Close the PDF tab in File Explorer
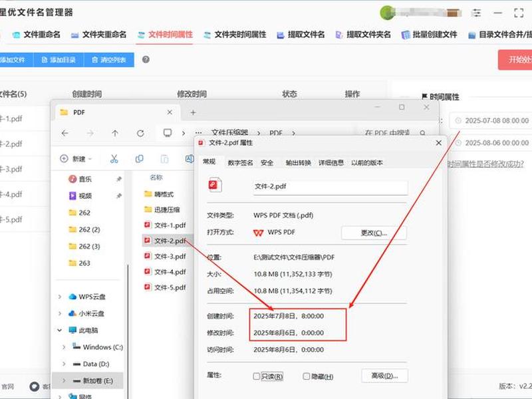Image resolution: width=532 pixels, height=399 pixels. tap(170, 112)
